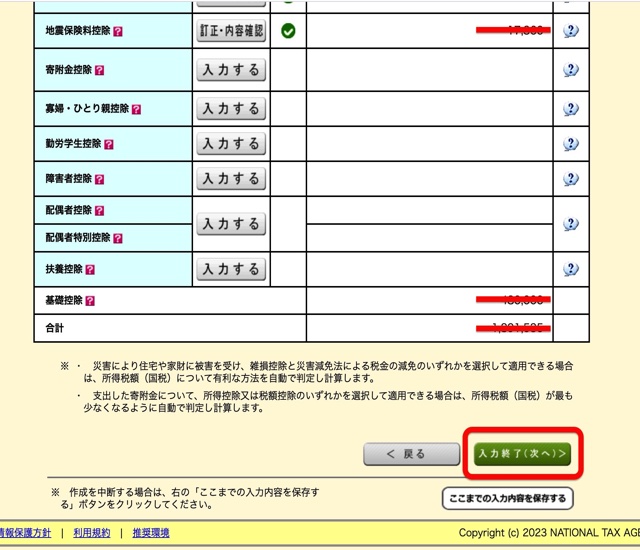The image size is (640, 550).
Task: Open help icon beside 基礎控除 label
Action: click(x=90, y=300)
